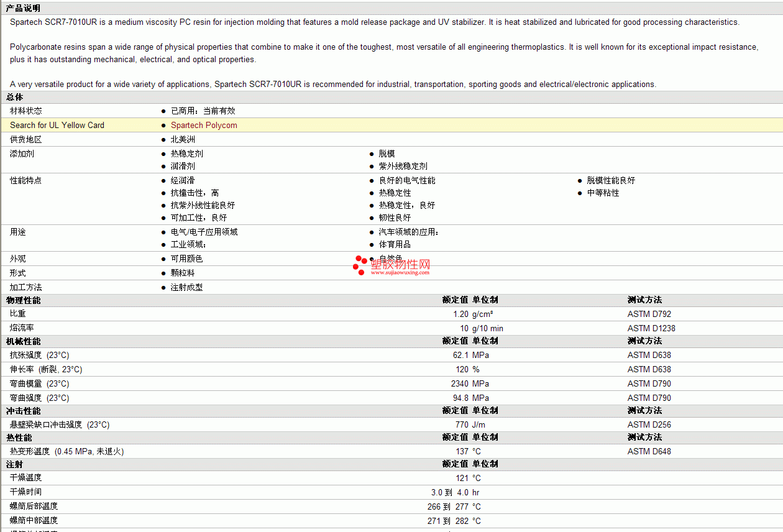Select the 热变形温度 property label
Image resolution: width=783 pixels, height=532 pixels.
pos(66,451)
